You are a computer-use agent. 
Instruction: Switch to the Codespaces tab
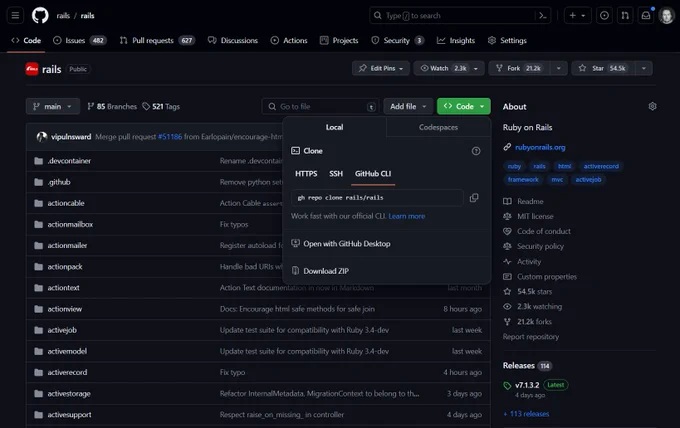(438, 127)
